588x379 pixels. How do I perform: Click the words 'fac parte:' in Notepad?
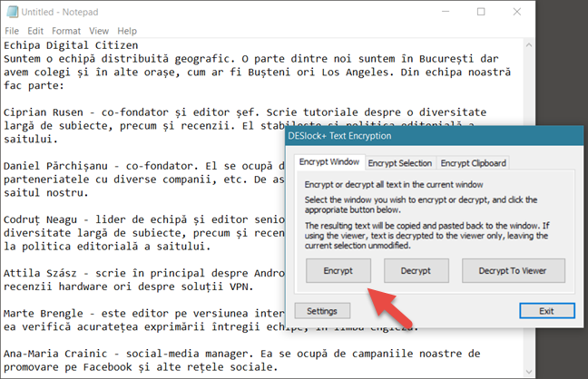tap(34, 86)
